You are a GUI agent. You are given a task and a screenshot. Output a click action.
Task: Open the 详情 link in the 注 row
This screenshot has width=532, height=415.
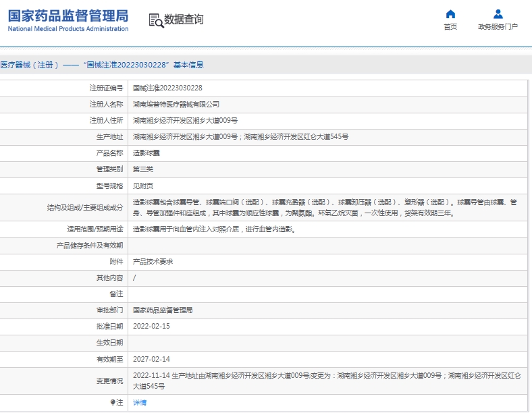coord(140,402)
